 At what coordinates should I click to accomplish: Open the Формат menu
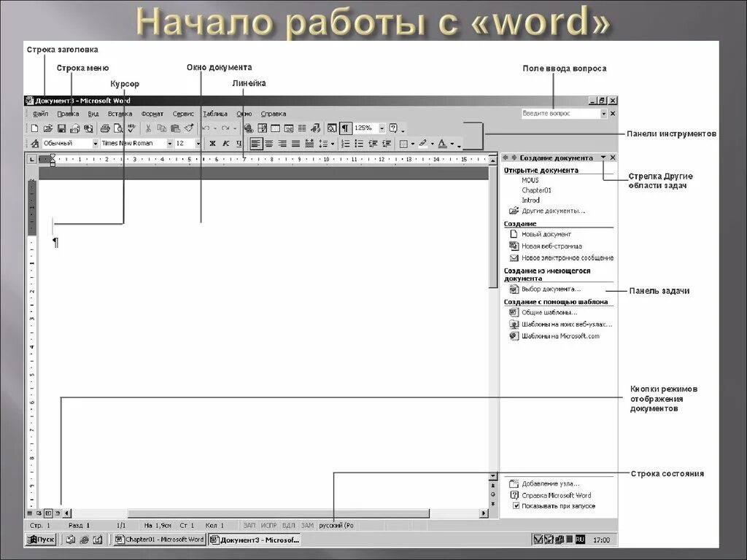[152, 114]
